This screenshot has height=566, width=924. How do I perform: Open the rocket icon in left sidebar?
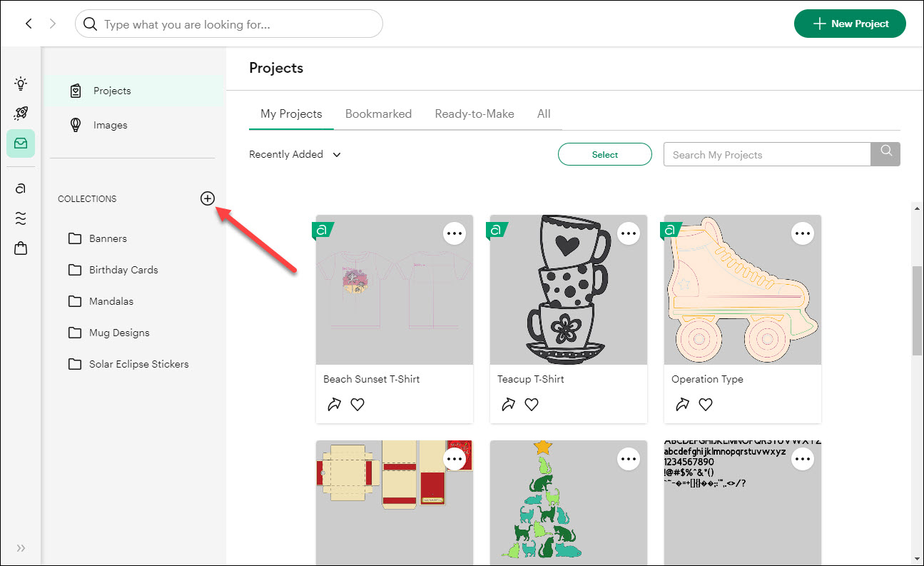pos(21,113)
